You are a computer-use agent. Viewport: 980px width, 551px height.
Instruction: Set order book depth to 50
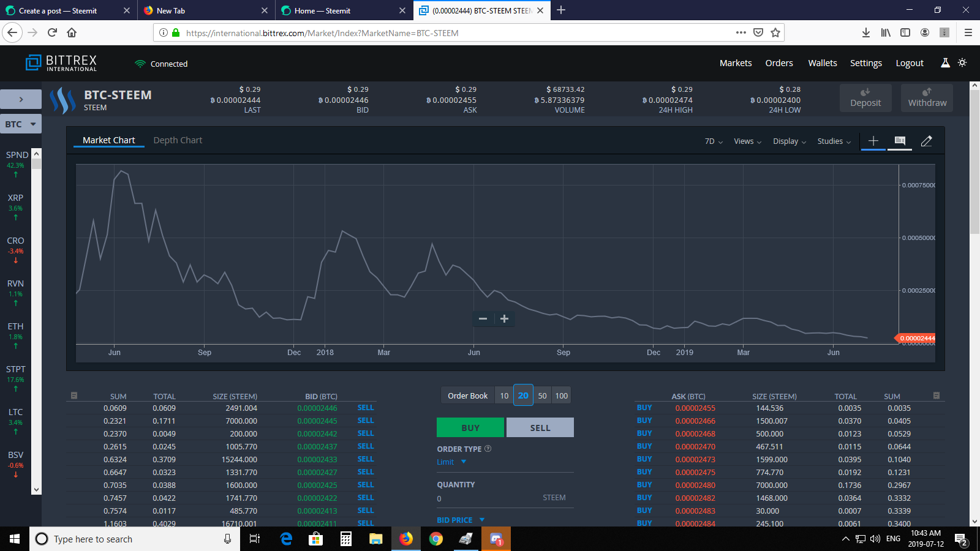click(542, 395)
